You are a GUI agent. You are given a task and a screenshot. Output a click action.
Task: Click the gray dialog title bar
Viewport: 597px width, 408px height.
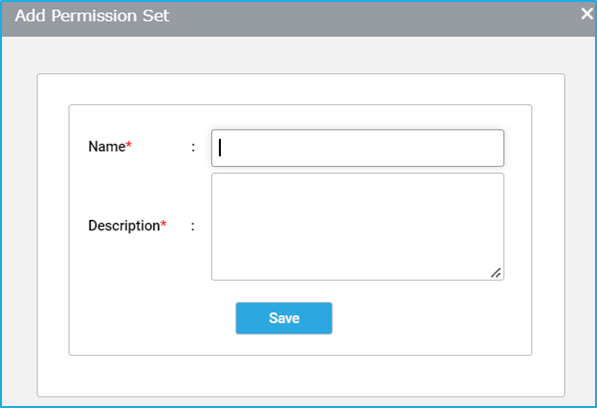point(298,19)
